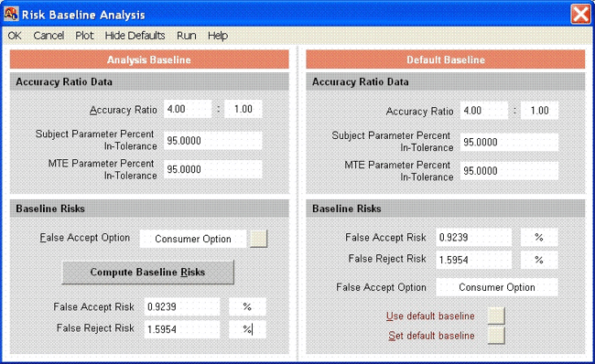Click OK in the menu bar
This screenshot has height=364, width=595.
(15, 36)
